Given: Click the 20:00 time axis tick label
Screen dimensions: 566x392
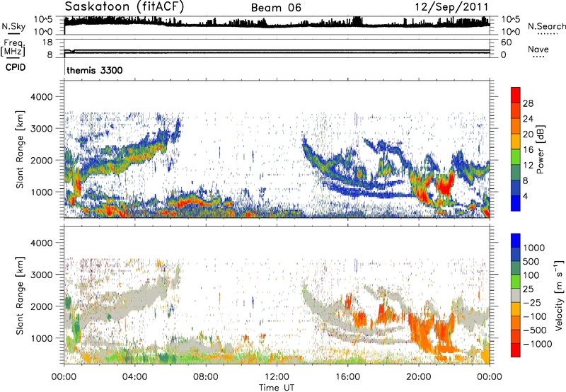Looking at the screenshot, I should tap(418, 377).
